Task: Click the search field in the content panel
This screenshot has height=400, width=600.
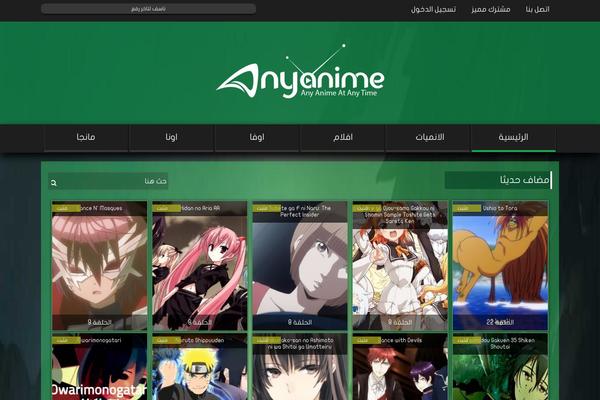Action: pos(108,181)
